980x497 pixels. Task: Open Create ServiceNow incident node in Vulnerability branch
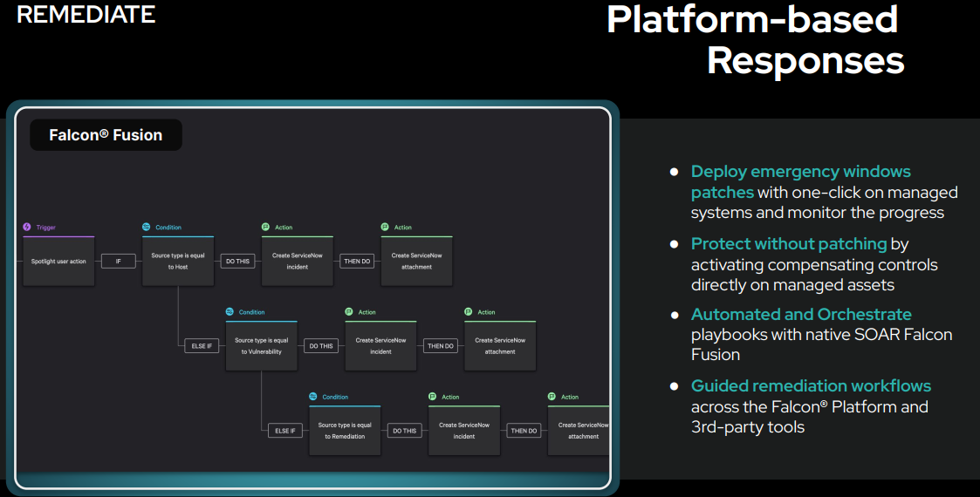coord(380,346)
